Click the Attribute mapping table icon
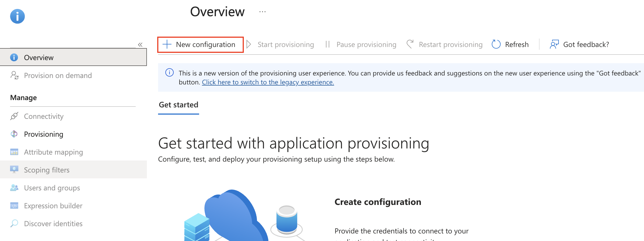Viewport: 644px width, 241px height. coord(14,152)
